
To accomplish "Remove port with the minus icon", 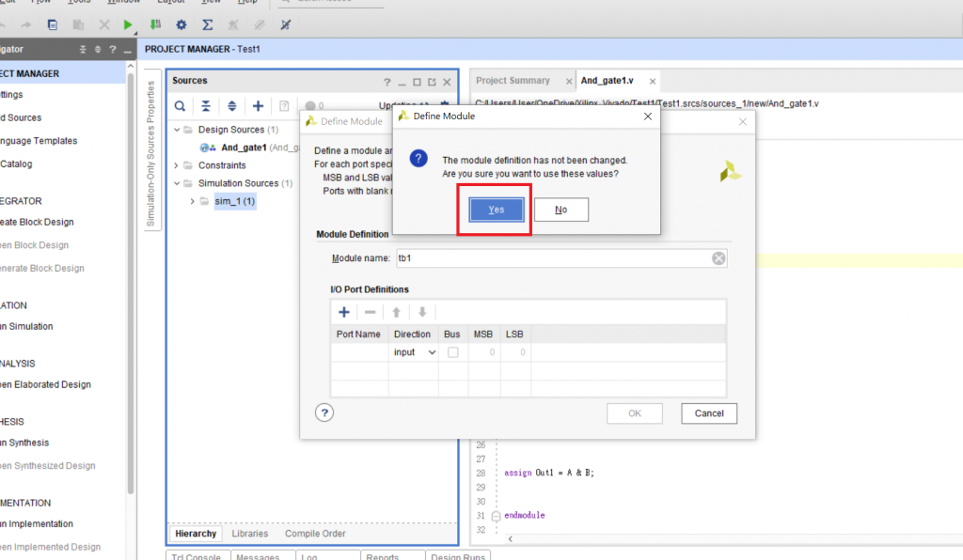I will pyautogui.click(x=370, y=312).
